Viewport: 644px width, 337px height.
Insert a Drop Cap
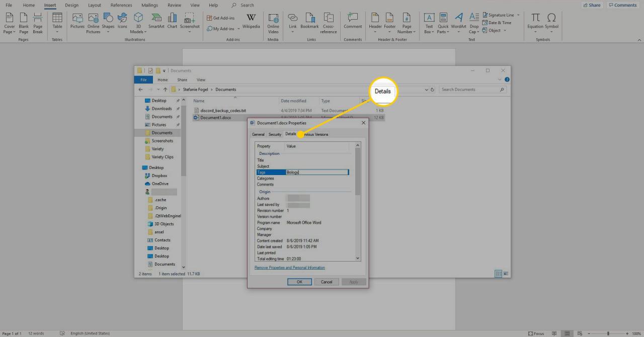point(474,24)
